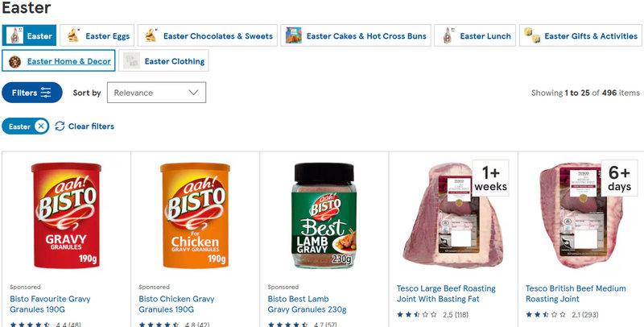The height and width of the screenshot is (327, 644).
Task: Open Tesco Large Beef Roasting Joint link
Action: pos(446,293)
